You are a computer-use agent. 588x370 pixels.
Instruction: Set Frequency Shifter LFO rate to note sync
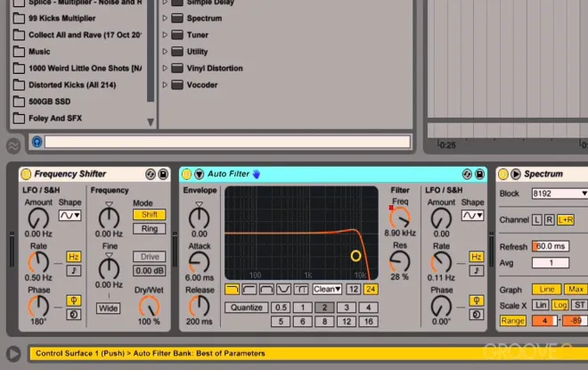73,271
